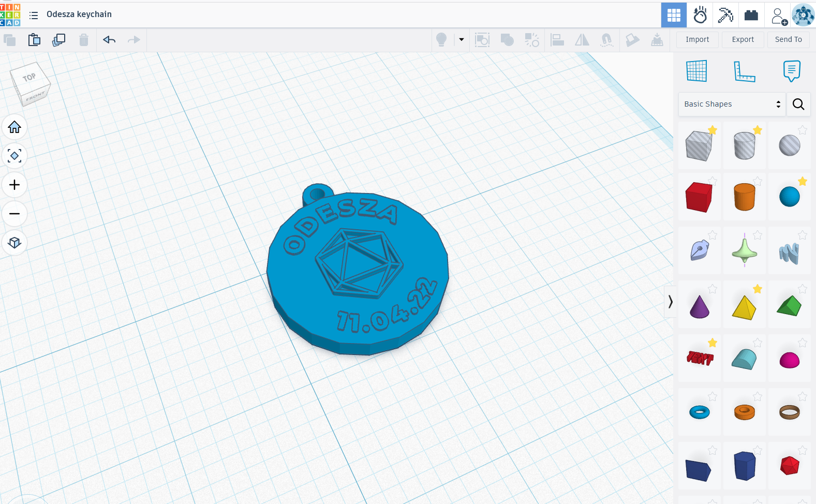Viewport: 816px width, 504px height.
Task: Unfavorite the blue Sphere star
Action: point(803,181)
